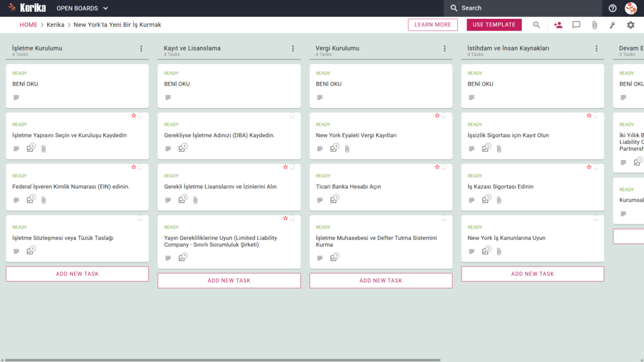Open the highlight tool icon

coord(613,25)
